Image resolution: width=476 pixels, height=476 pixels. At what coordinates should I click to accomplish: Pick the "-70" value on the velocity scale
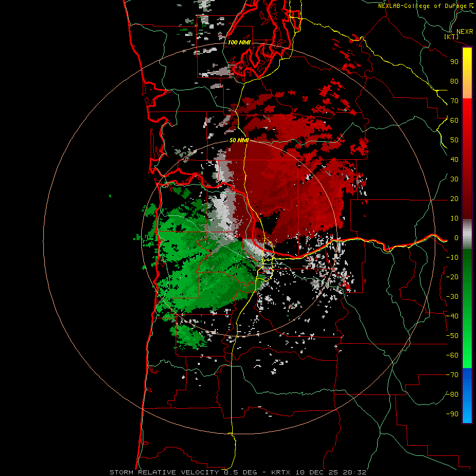coord(452,375)
